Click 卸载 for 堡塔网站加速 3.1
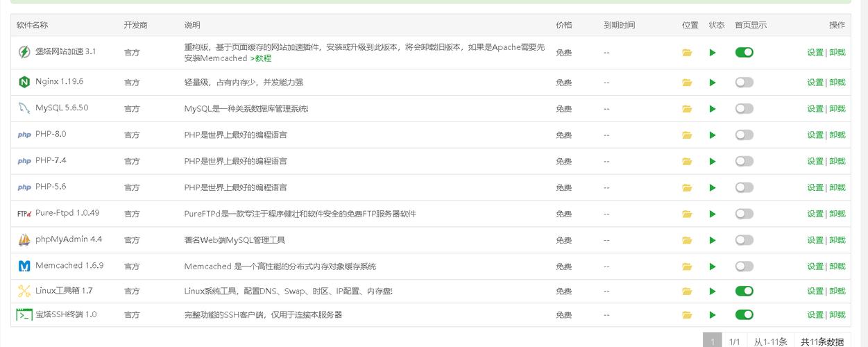868x347 pixels. (x=837, y=52)
